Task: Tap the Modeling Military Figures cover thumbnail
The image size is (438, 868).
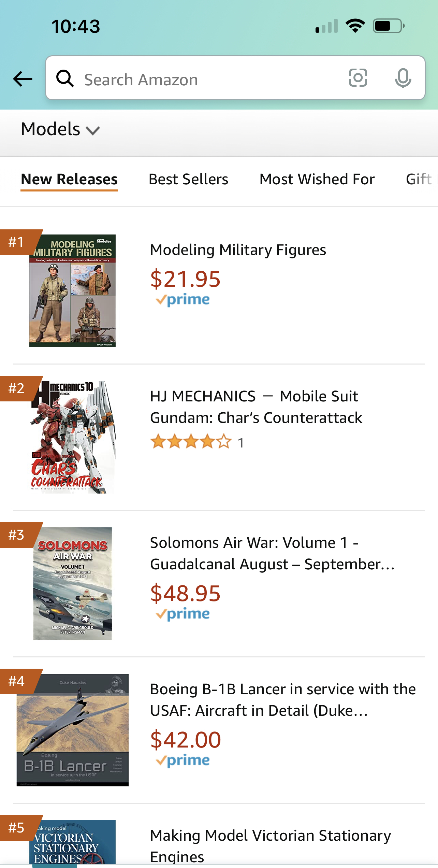Action: pos(72,291)
